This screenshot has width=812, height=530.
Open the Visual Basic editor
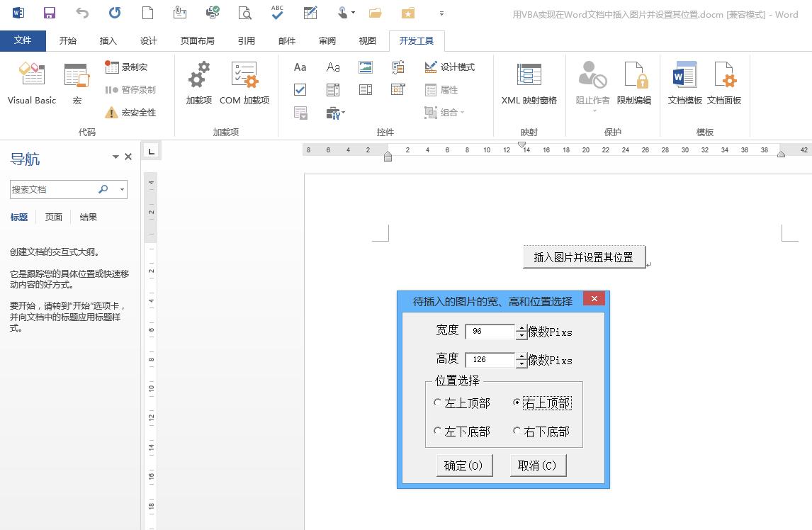(31, 81)
